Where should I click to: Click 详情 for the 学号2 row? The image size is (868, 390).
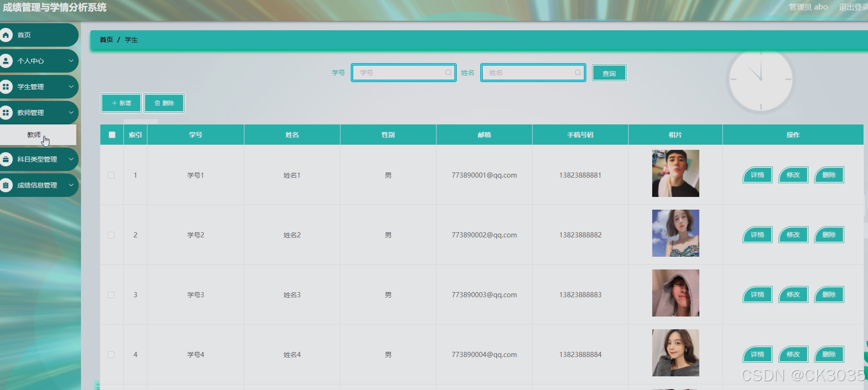click(757, 235)
